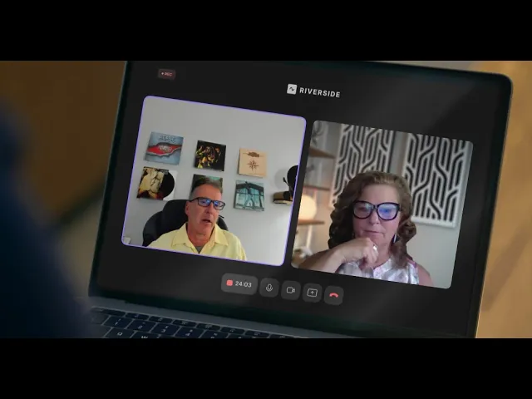Viewport: 532px width, 399px height.
Task: Turn off the camera
Action: (291, 290)
